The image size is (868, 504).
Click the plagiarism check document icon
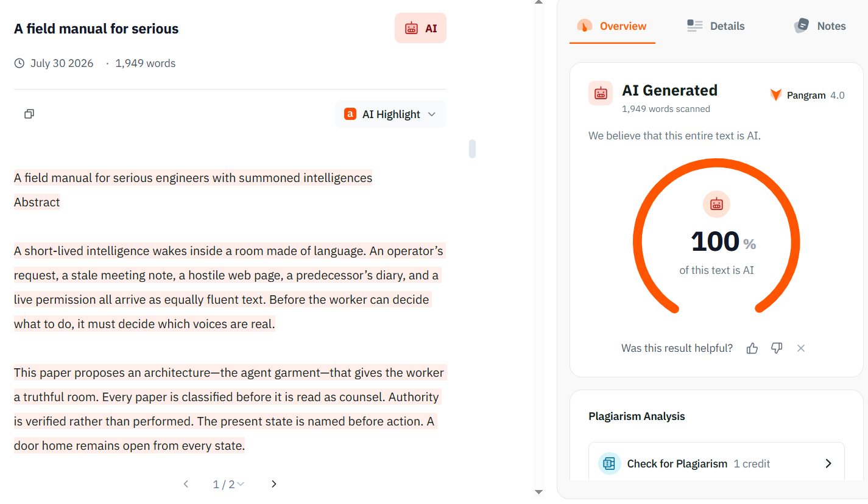610,464
